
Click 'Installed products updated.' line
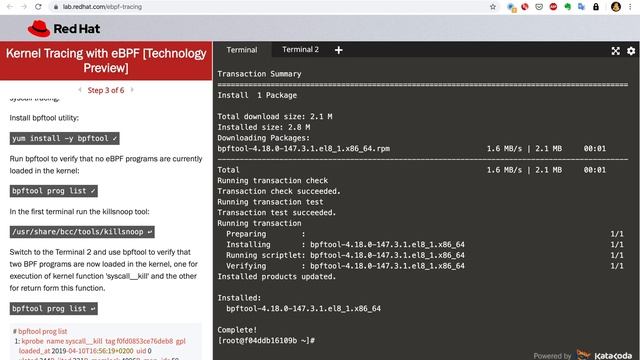tap(277, 276)
